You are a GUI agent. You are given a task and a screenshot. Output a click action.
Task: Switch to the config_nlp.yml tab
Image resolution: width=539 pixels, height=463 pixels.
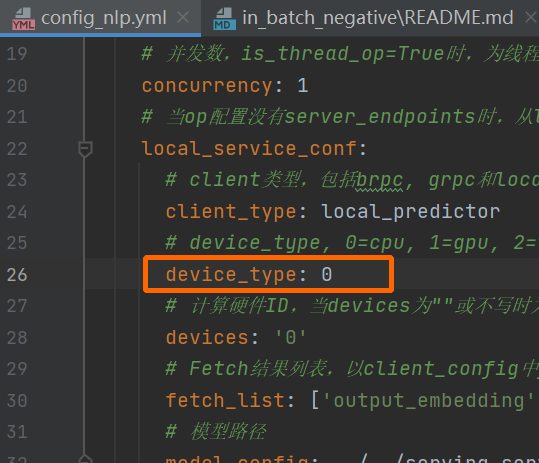(103, 18)
